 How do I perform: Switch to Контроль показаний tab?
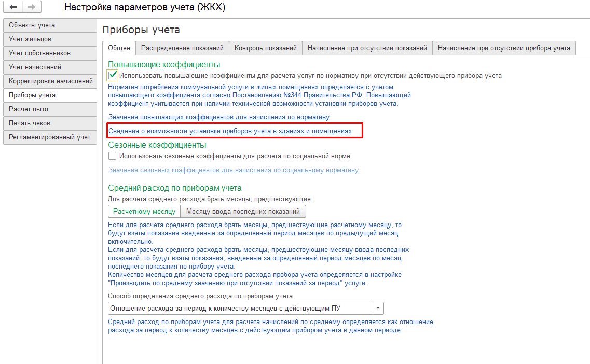tap(266, 48)
